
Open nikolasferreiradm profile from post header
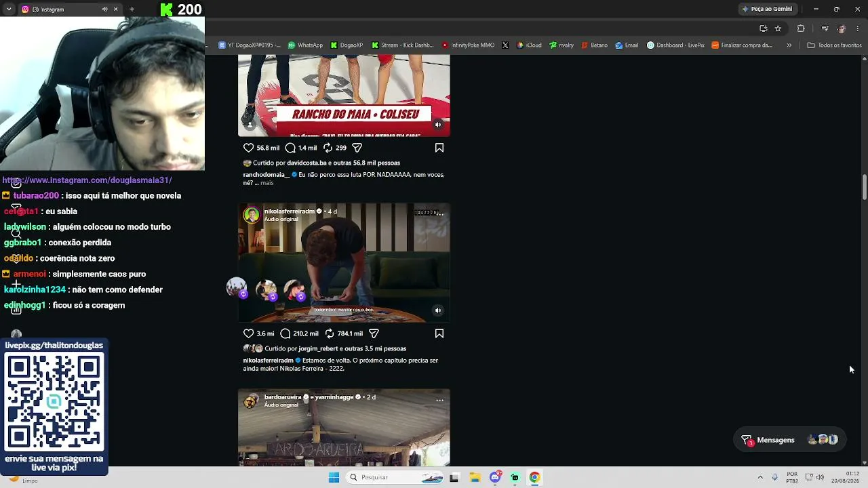point(289,211)
